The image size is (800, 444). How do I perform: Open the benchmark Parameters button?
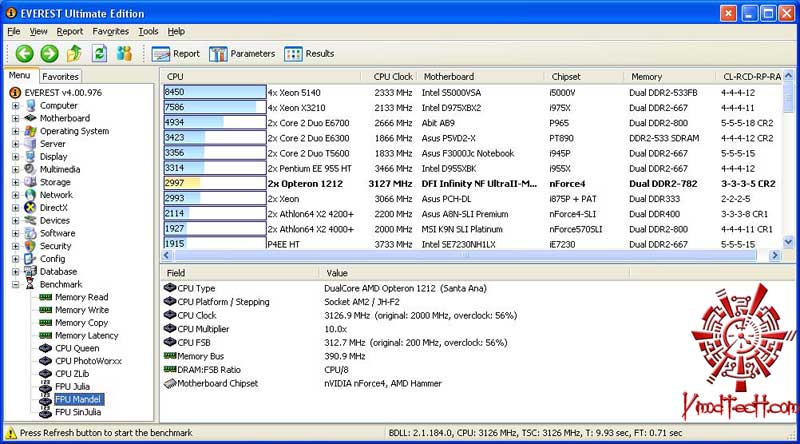pos(242,54)
